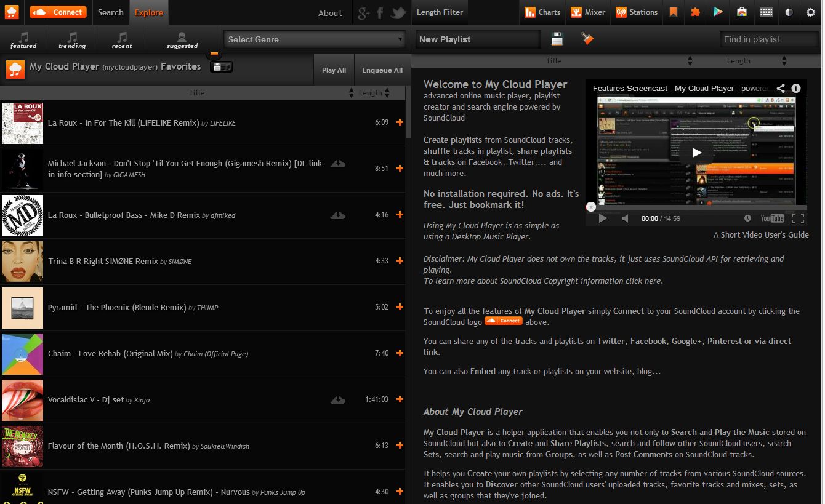Show suggested users
This screenshot has height=504, width=825.
point(182,41)
